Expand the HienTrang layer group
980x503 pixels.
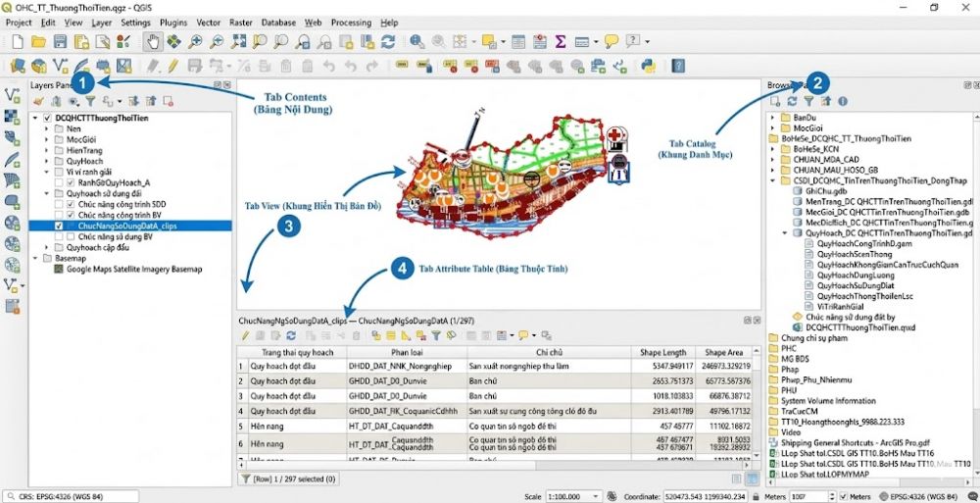pyautogui.click(x=47, y=150)
